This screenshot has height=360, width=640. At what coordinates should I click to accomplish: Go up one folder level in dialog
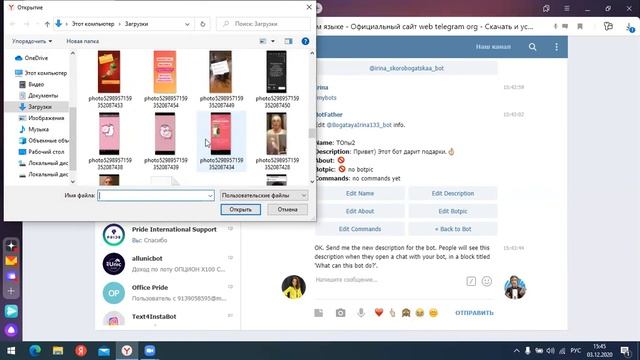pos(47,24)
